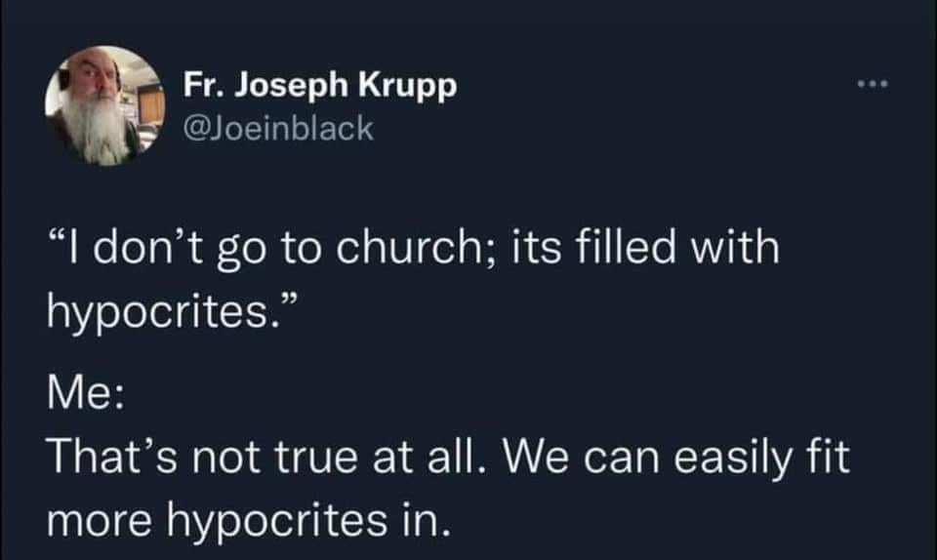
Task: Click Fr. Joseph Krupp's profile avatar
Action: [102, 105]
